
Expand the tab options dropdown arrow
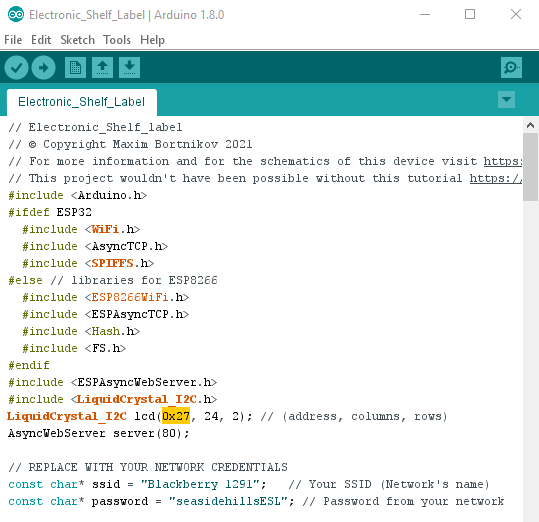pos(506,100)
